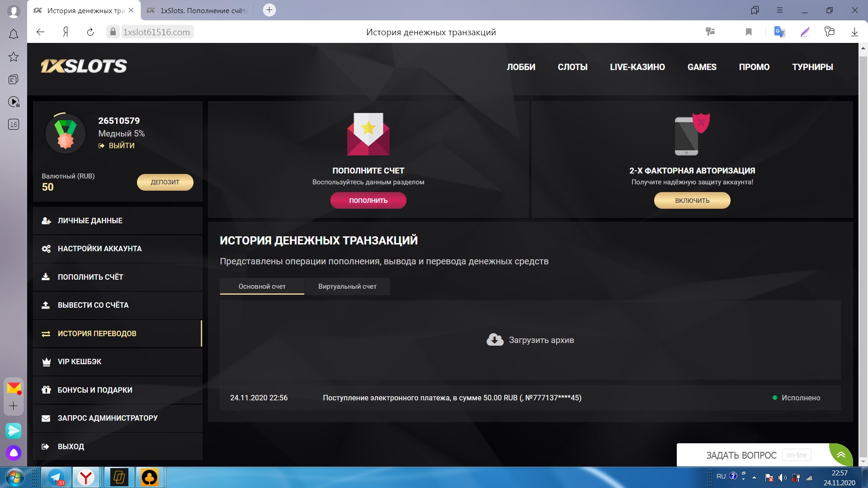The image size is (868, 488).
Task: Click the ВЫЙТИ logout link
Action: pos(121,145)
